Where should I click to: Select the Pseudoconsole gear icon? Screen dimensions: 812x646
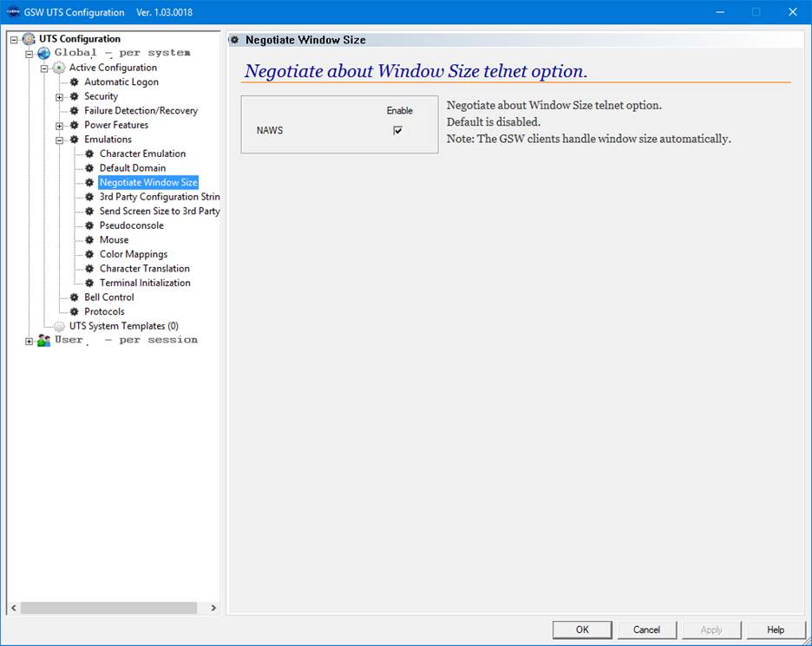point(89,225)
